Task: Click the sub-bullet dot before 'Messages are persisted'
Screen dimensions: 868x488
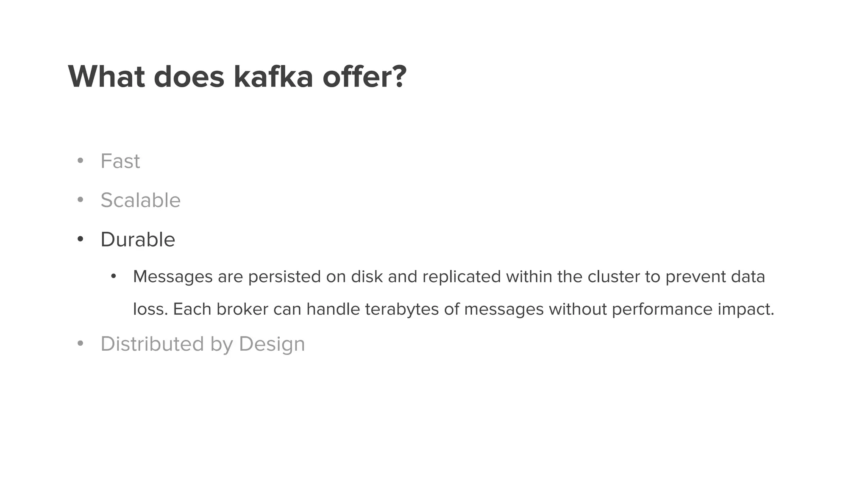Action: (x=113, y=277)
